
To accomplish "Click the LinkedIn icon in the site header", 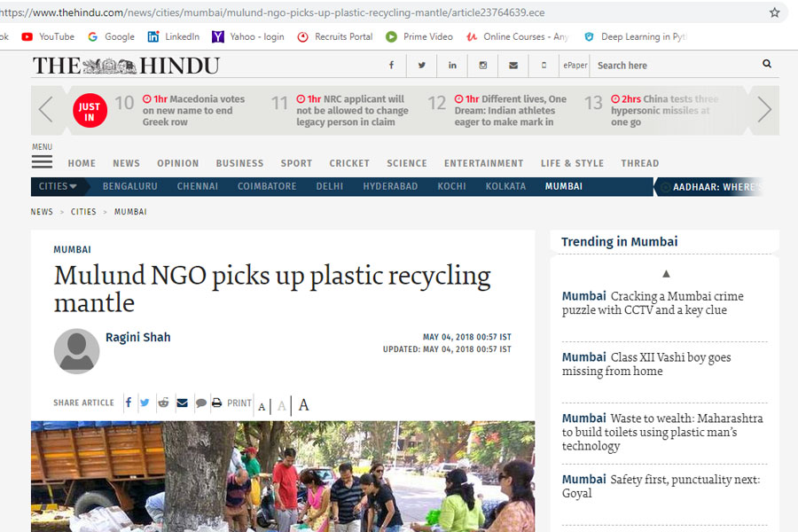I will tap(452, 65).
